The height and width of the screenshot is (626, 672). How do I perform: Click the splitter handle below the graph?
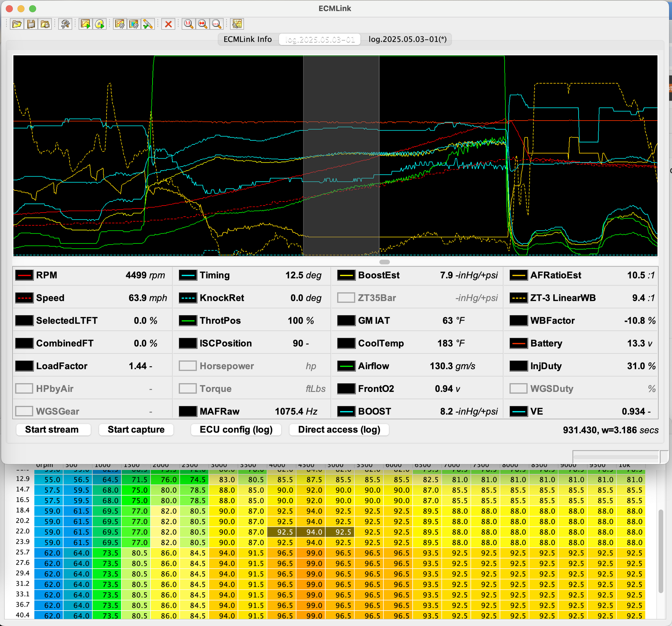pos(385,262)
